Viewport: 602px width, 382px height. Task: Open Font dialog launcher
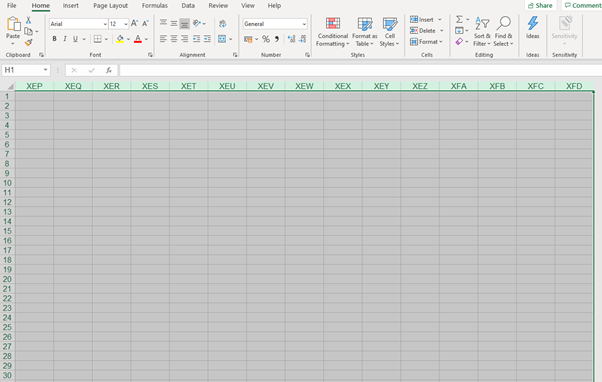(150, 55)
